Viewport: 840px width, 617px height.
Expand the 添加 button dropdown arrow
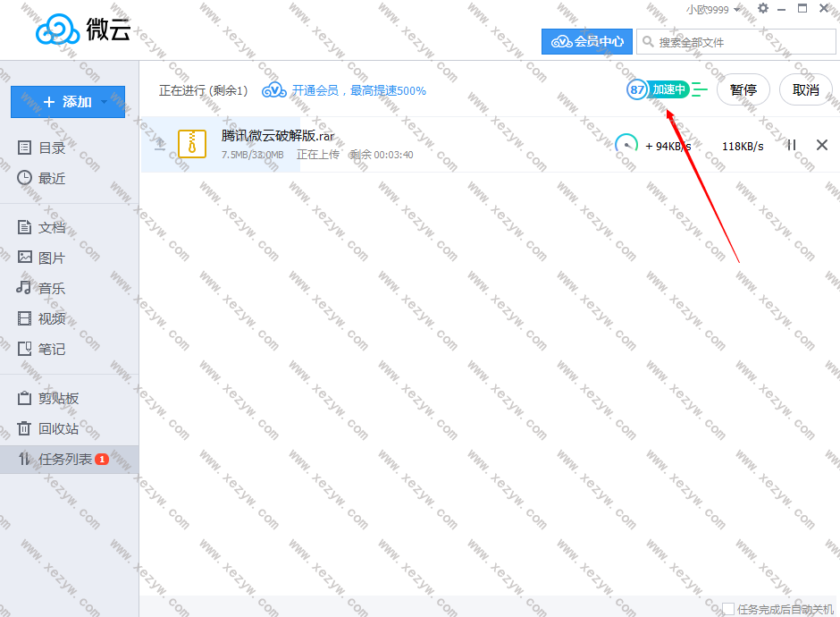(x=105, y=102)
